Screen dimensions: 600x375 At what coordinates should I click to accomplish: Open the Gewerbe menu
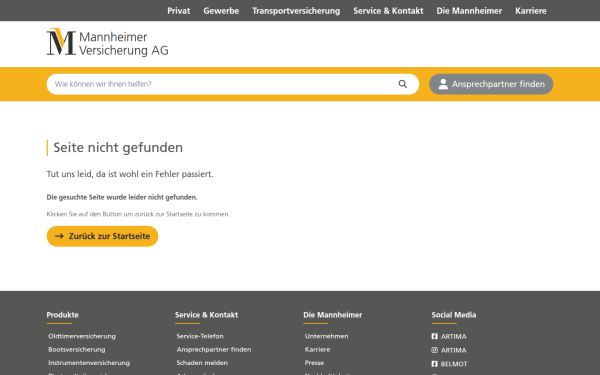pos(221,11)
